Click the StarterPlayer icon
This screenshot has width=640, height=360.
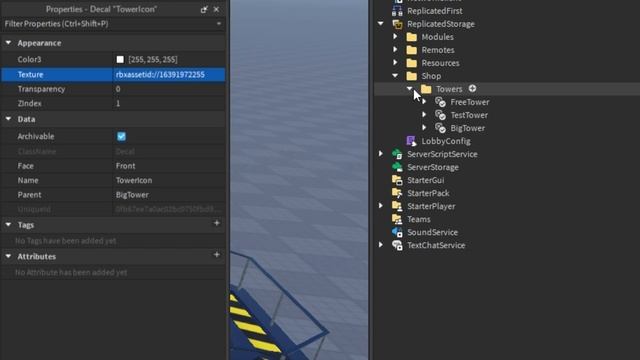click(x=397, y=206)
